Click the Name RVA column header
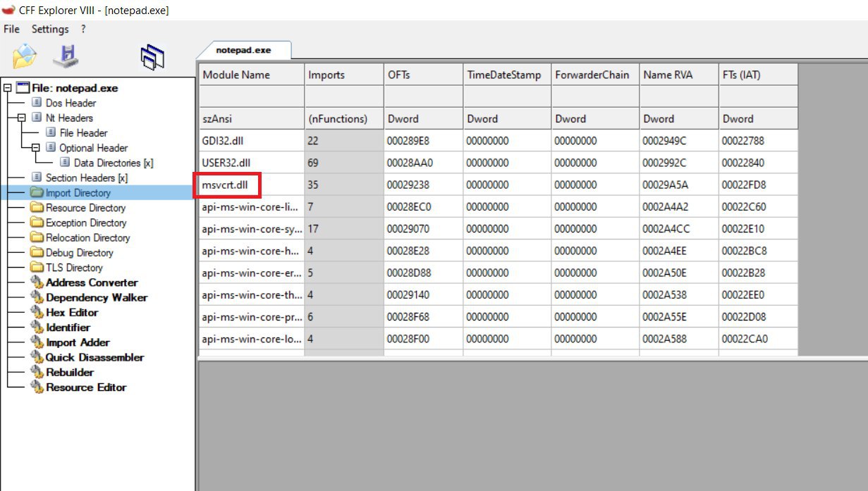Viewport: 868px width, 491px height. click(x=679, y=75)
